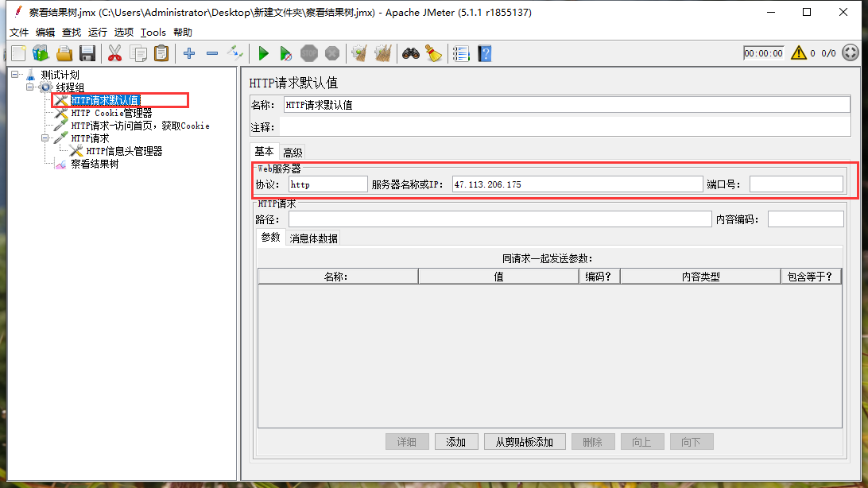Start the test with green play icon
The image size is (868, 488).
pos(264,54)
